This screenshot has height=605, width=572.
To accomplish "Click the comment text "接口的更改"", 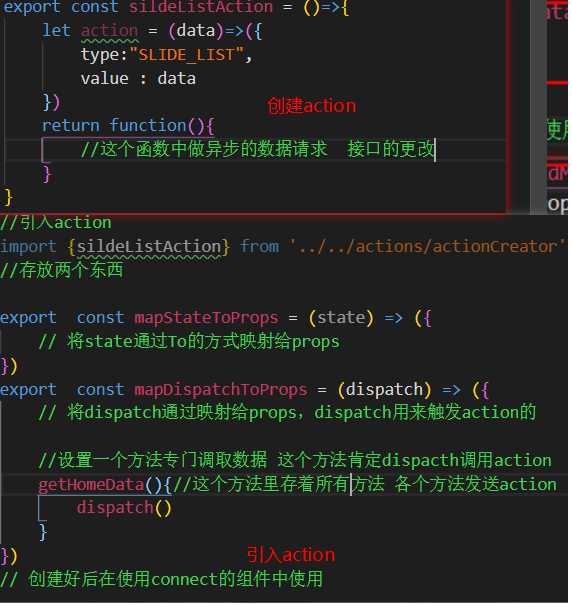I will [391, 149].
